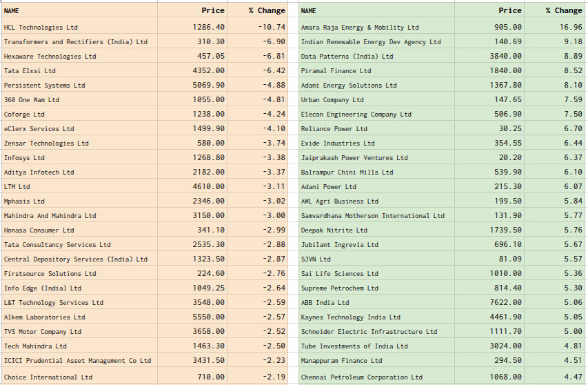Click Jubilant Ingrevia Ltd

[376, 245]
